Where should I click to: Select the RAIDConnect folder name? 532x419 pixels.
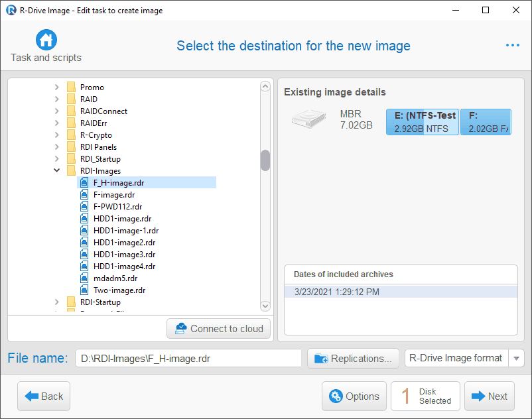[x=104, y=111]
